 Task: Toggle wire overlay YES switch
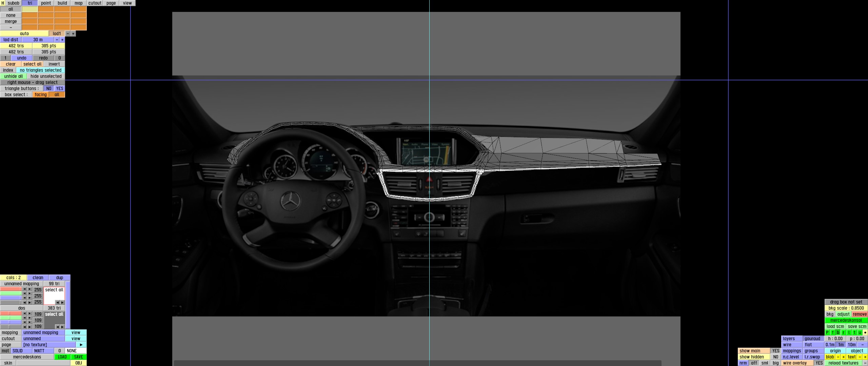click(819, 363)
